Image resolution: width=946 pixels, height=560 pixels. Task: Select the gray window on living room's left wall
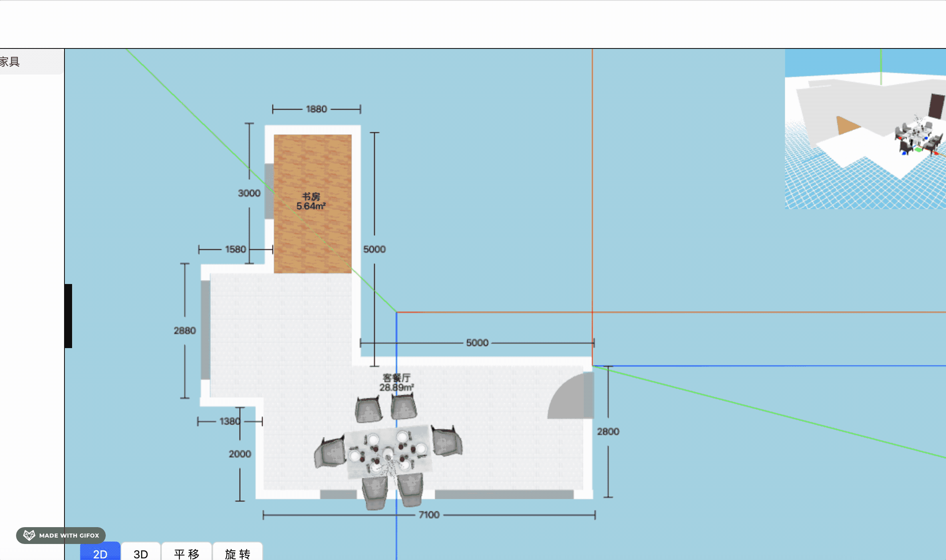click(x=205, y=330)
